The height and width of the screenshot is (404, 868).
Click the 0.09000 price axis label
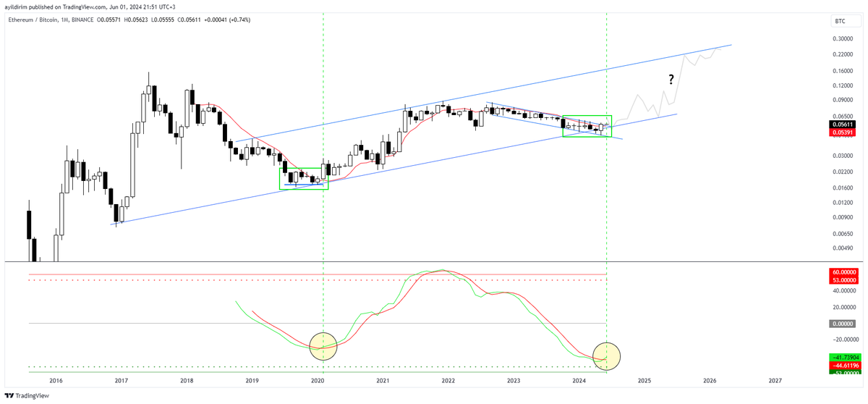pyautogui.click(x=843, y=100)
